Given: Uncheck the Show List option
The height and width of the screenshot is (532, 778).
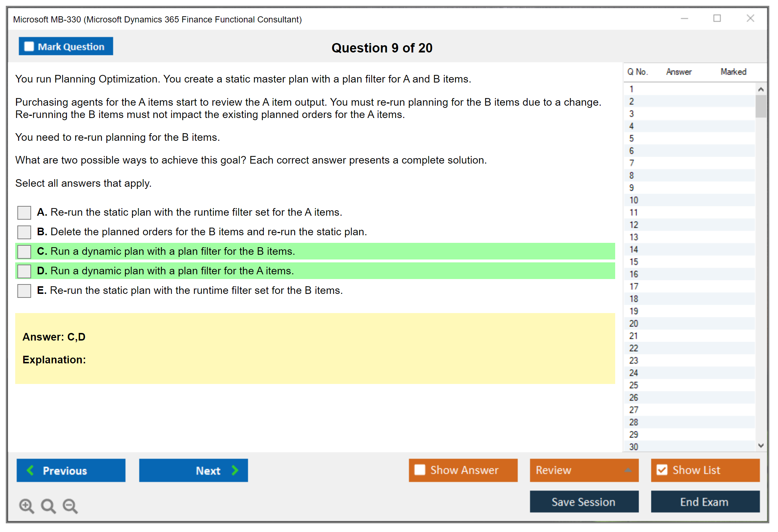Looking at the screenshot, I should pyautogui.click(x=662, y=470).
